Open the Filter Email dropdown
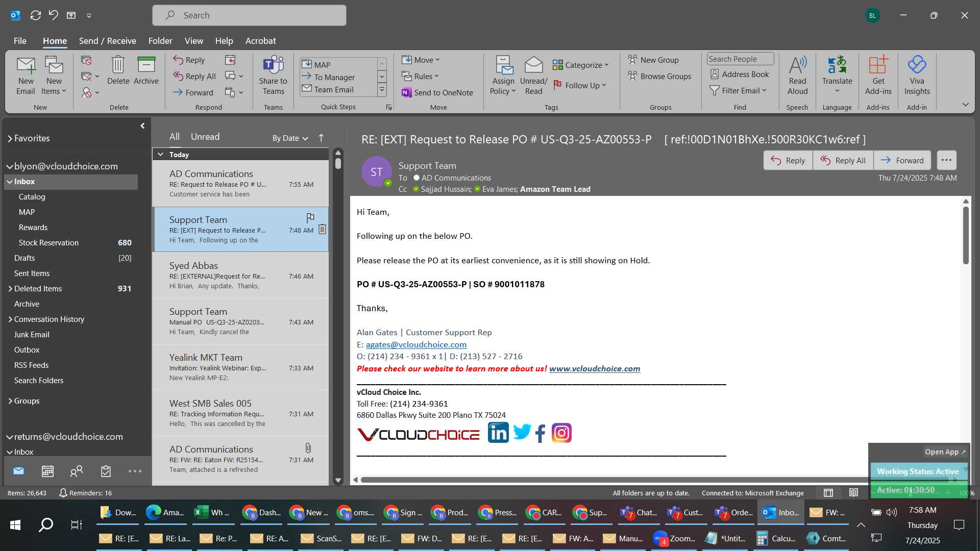 (x=738, y=90)
